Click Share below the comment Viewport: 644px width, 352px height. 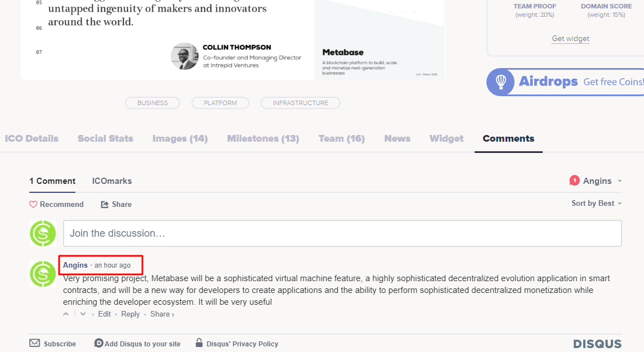pos(162,314)
